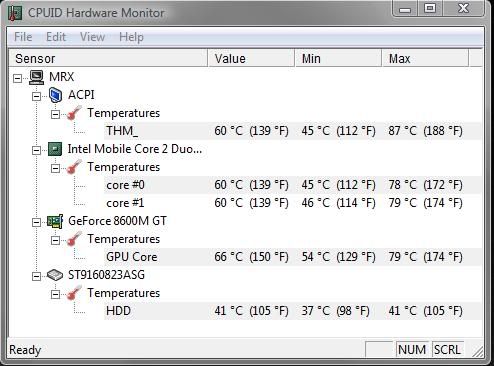494x366 pixels.
Task: Select the MRX tree label
Action: [x=61, y=77]
